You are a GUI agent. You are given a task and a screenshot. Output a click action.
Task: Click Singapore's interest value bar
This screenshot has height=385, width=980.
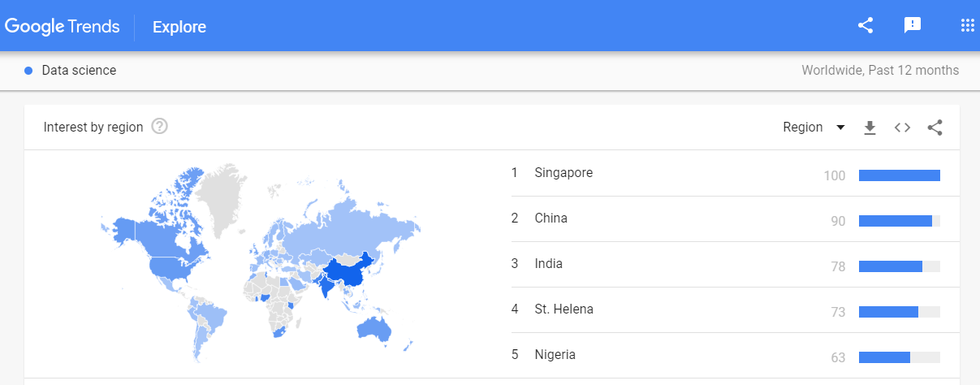tap(900, 175)
